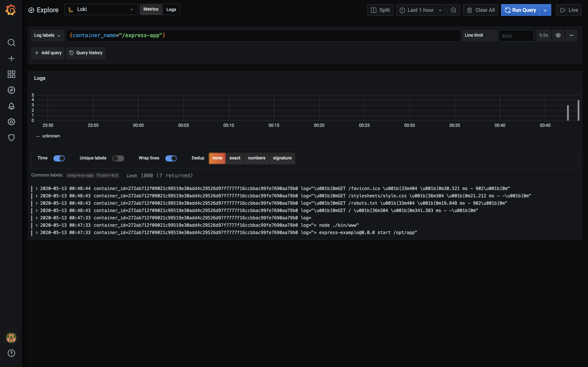588x367 pixels.
Task: Open the Dashboards grid icon
Action: tap(11, 74)
